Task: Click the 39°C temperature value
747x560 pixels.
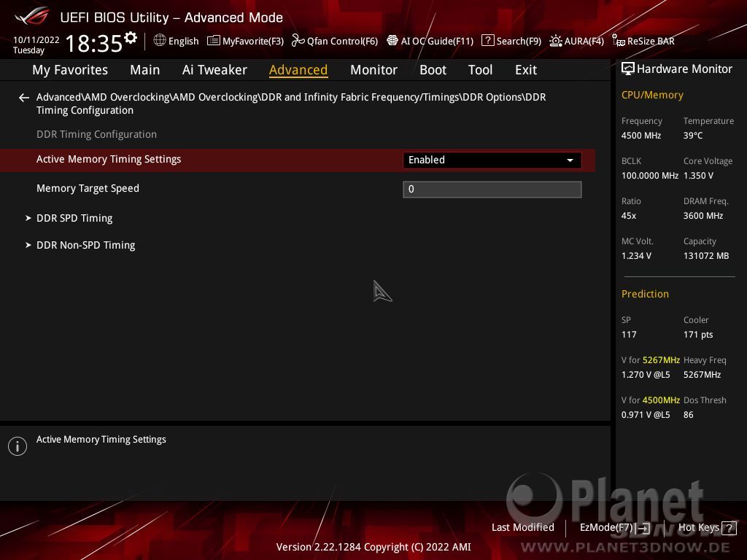Action: [x=693, y=136]
